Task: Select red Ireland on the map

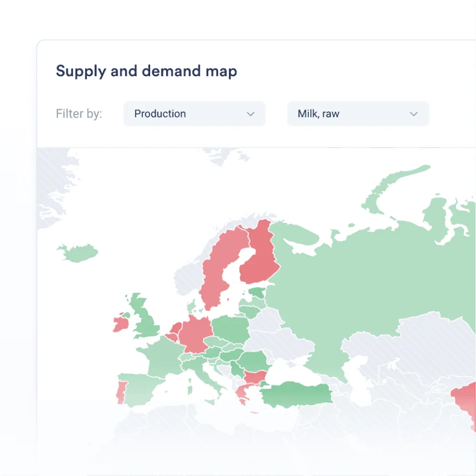Action: 120,323
